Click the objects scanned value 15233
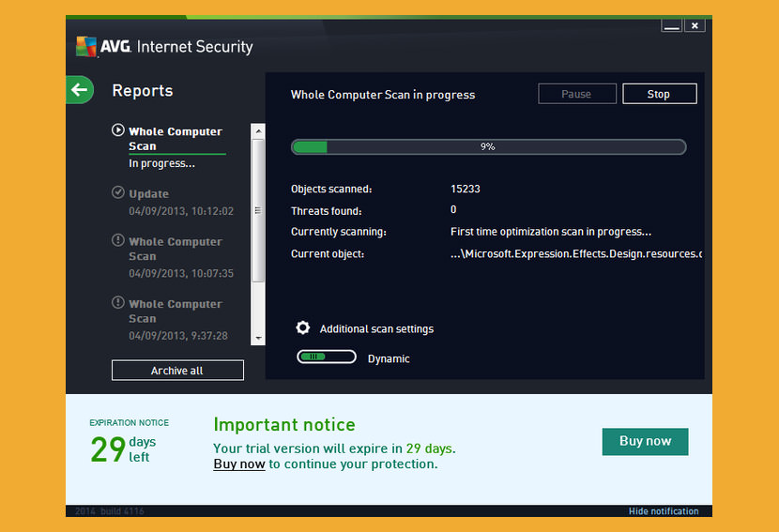779x532 pixels. 465,189
